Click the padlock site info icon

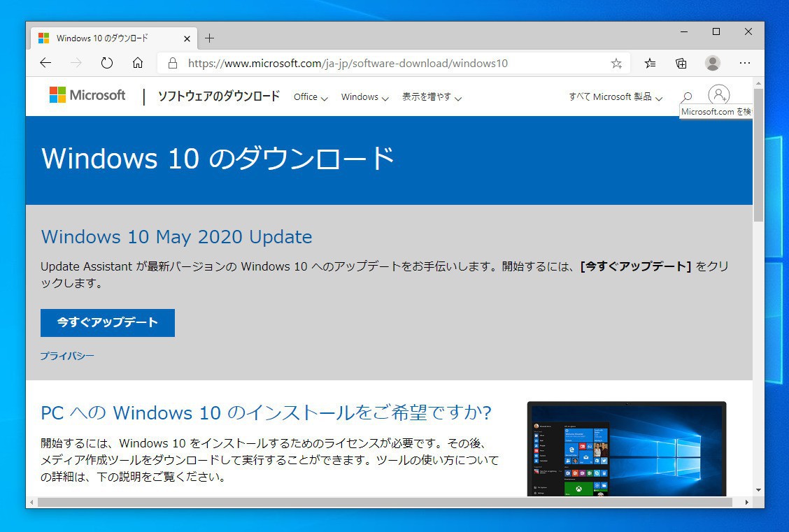tap(173, 63)
